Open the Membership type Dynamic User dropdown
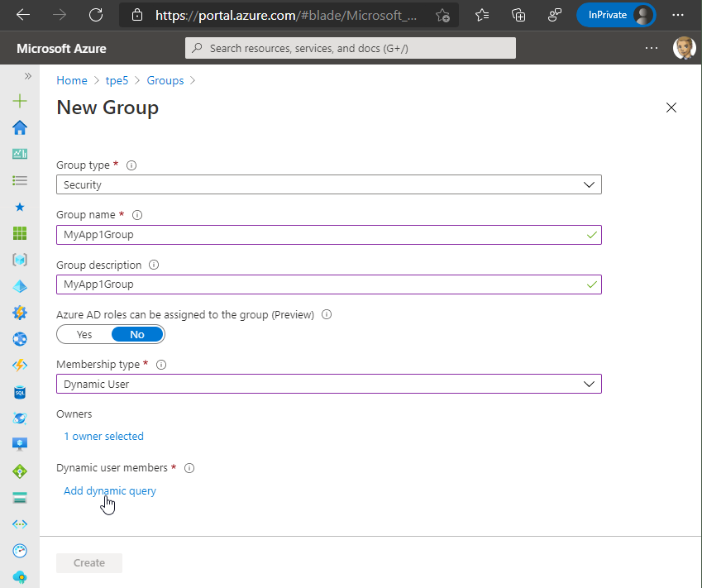702x588 pixels. [328, 384]
